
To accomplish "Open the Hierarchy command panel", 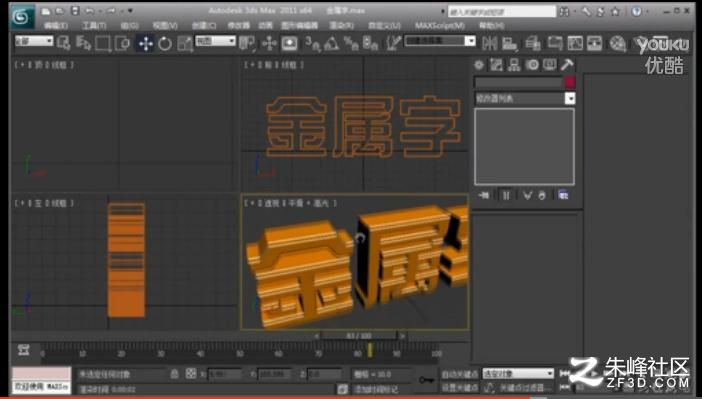I will click(x=514, y=65).
